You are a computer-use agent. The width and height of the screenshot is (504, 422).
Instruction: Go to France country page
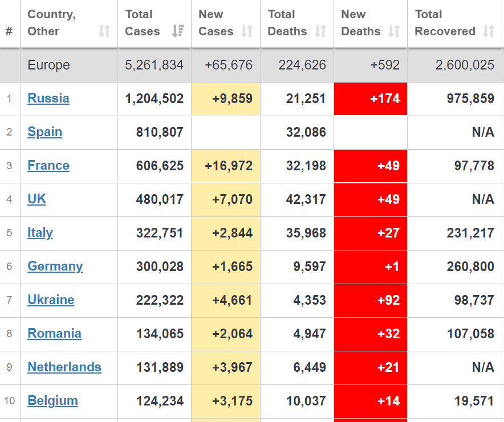click(x=48, y=166)
